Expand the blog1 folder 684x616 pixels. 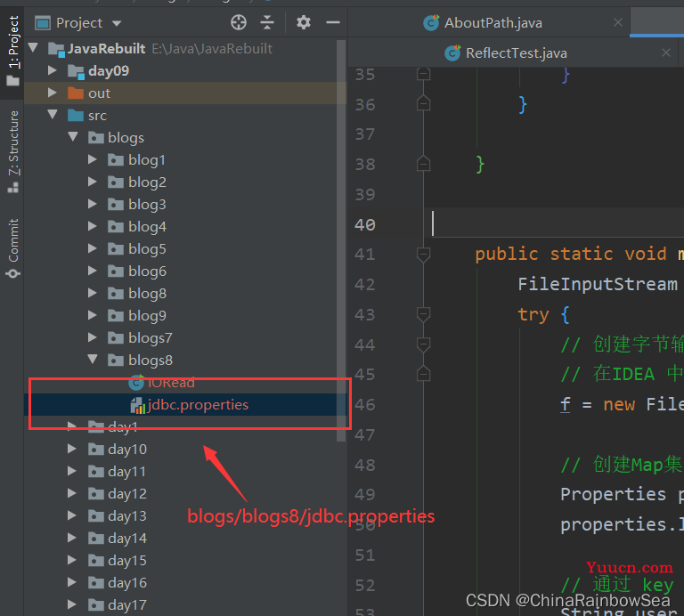click(92, 159)
